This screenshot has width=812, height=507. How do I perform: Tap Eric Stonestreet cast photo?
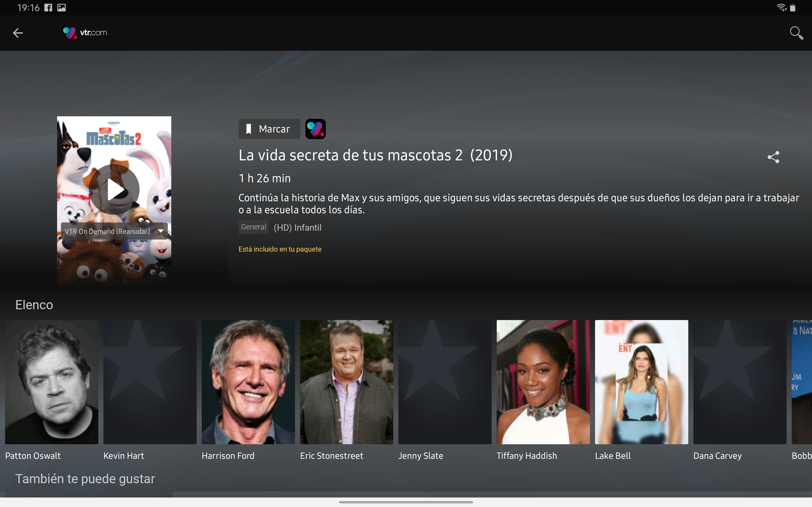coord(346,382)
